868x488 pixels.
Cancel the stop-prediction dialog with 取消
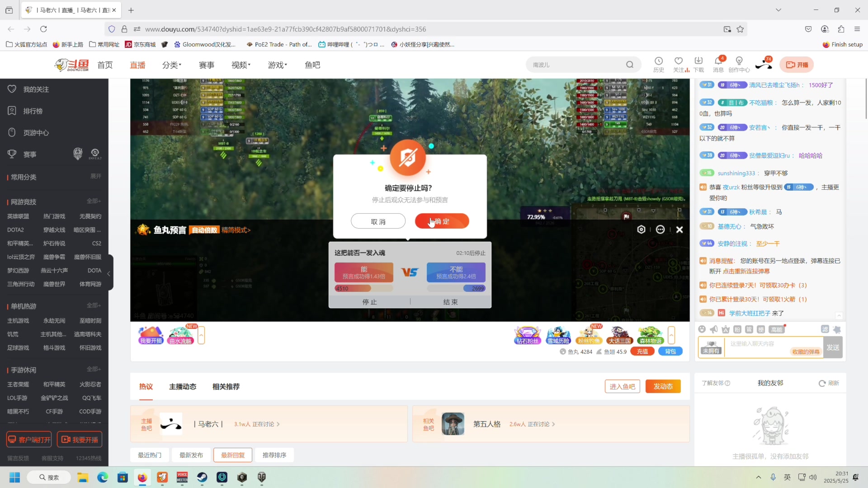tap(378, 221)
